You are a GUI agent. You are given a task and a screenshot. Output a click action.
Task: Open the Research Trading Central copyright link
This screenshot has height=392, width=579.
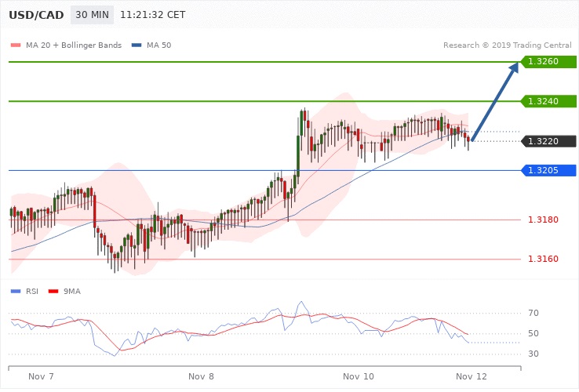[508, 45]
